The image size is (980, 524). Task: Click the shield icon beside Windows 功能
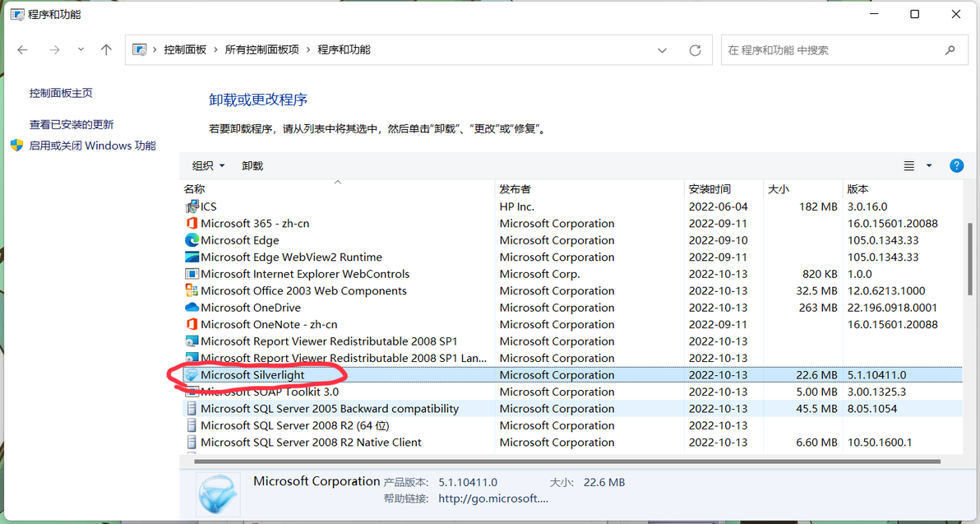pos(17,145)
